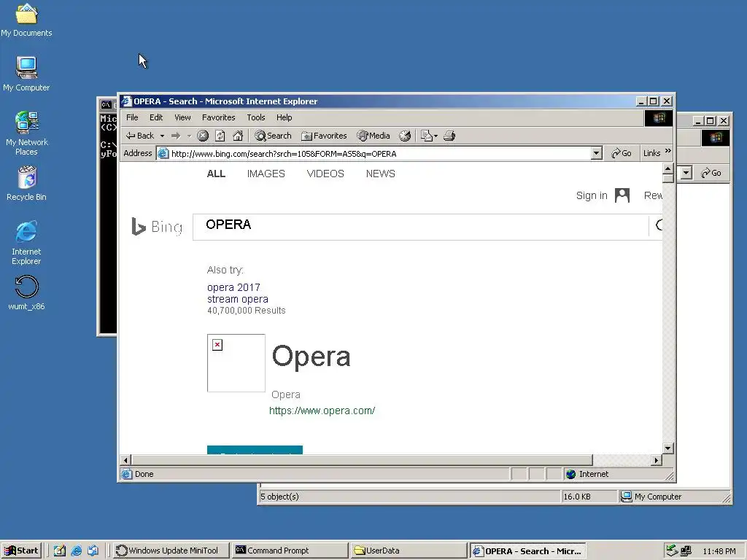The height and width of the screenshot is (560, 747).
Task: Open the Media pane toolbar button
Action: coord(373,136)
